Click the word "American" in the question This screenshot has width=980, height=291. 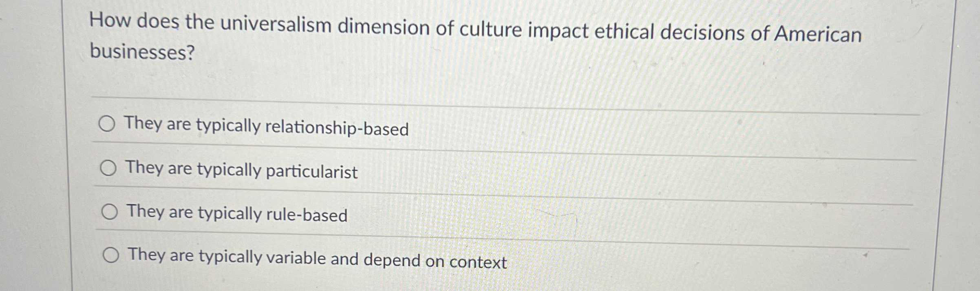818,34
